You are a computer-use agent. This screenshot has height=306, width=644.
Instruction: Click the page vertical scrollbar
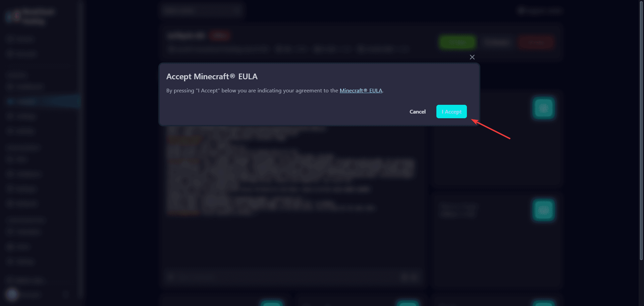(641, 131)
